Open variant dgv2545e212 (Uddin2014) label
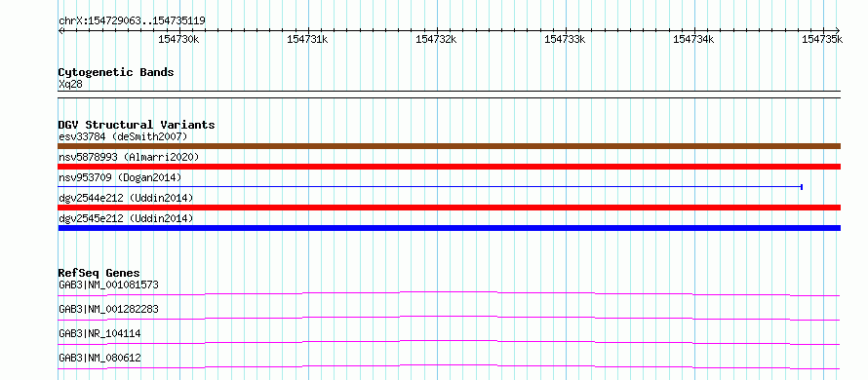868x380 pixels. [126, 218]
